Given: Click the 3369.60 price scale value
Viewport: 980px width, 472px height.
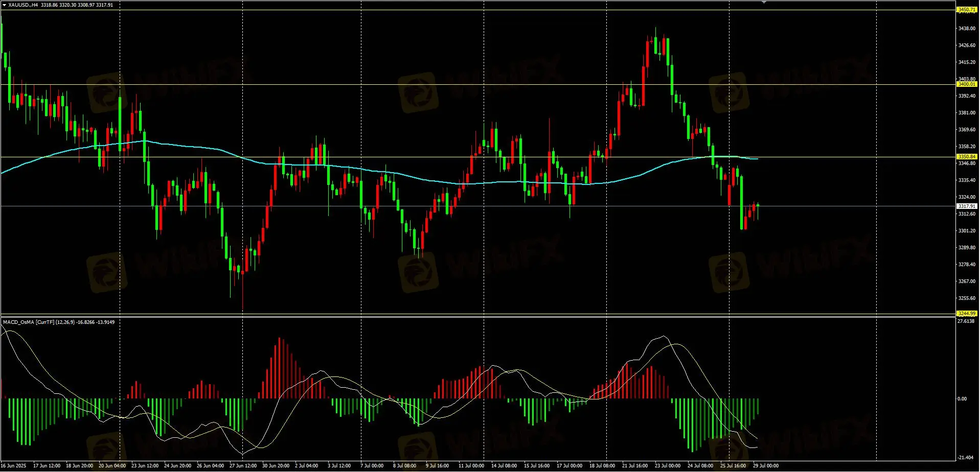Looking at the screenshot, I should click(x=966, y=130).
